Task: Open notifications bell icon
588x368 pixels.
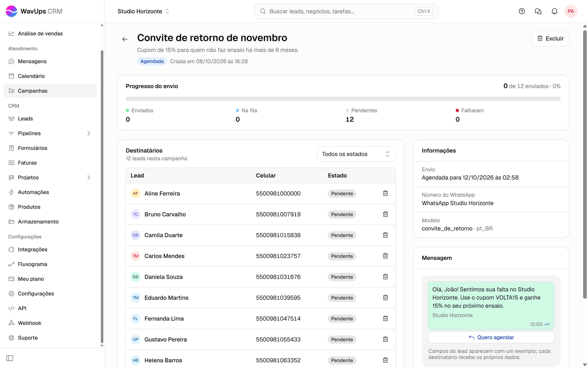Action: tap(554, 11)
